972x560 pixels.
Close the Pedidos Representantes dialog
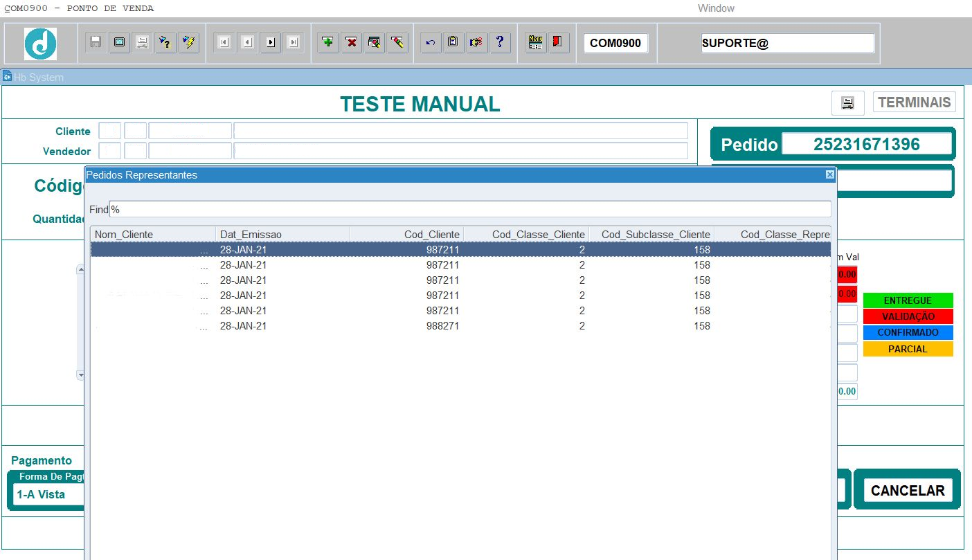pyautogui.click(x=829, y=175)
